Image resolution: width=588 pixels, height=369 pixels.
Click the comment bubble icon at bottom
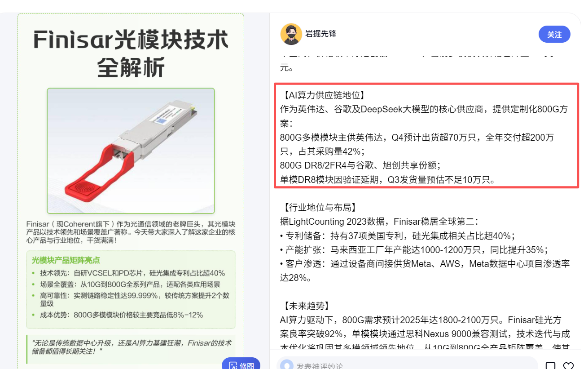click(550, 366)
